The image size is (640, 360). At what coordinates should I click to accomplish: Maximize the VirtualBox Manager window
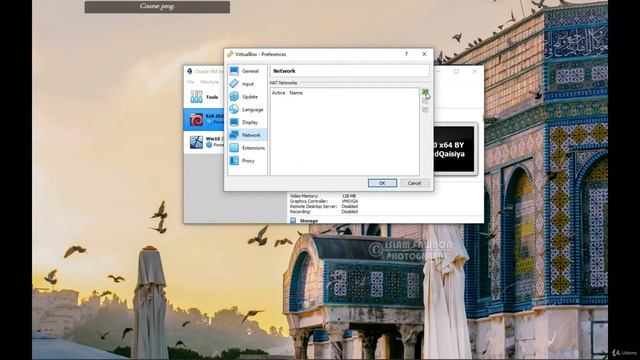pyautogui.click(x=456, y=71)
